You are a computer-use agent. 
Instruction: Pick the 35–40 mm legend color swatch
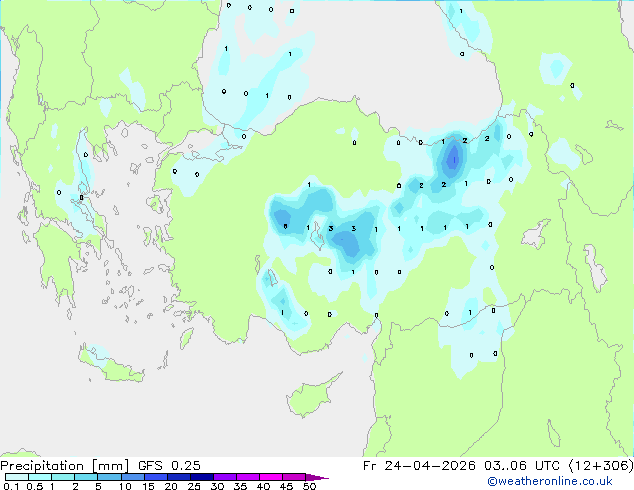tap(247, 477)
